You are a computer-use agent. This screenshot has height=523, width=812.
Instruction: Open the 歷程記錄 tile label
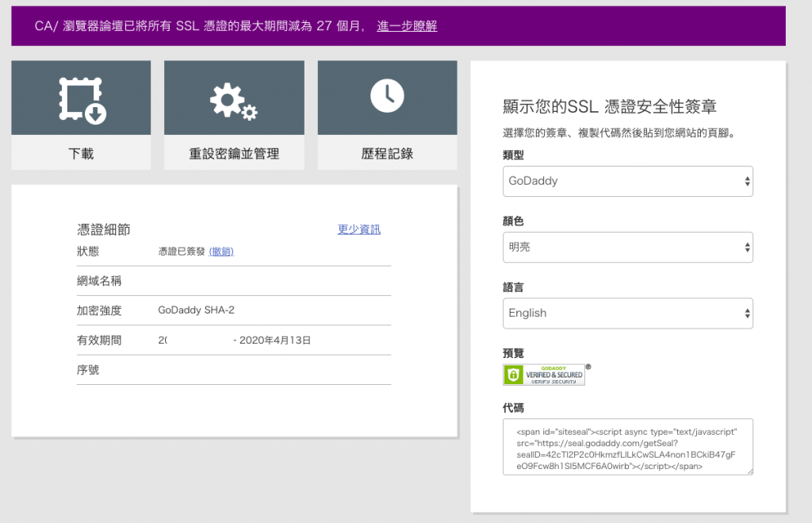click(387, 153)
